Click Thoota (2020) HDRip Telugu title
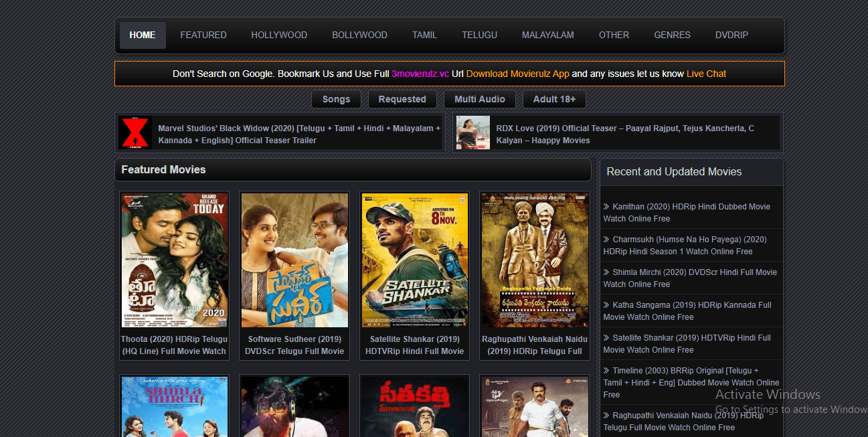Viewport: 868px width, 437px height. tap(174, 345)
